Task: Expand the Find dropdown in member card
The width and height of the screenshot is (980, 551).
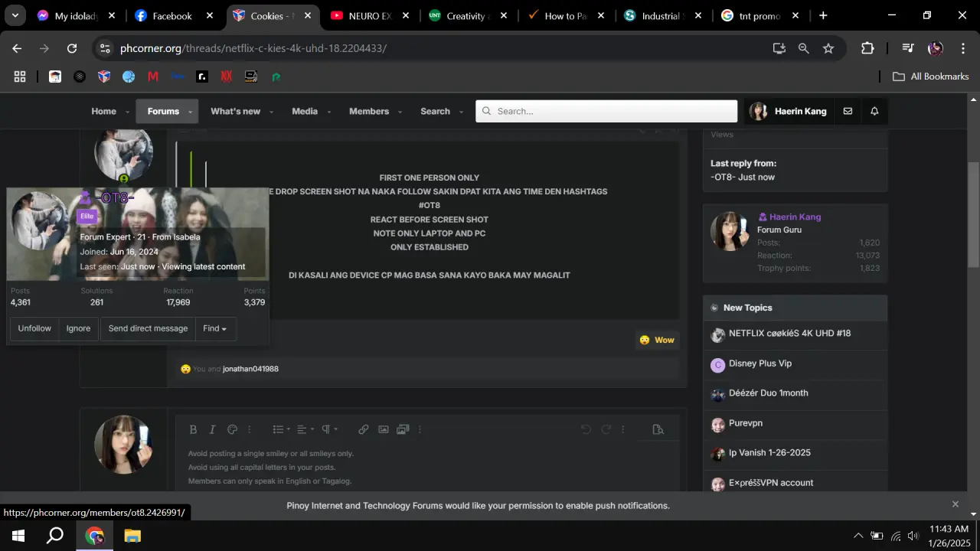Action: click(215, 328)
